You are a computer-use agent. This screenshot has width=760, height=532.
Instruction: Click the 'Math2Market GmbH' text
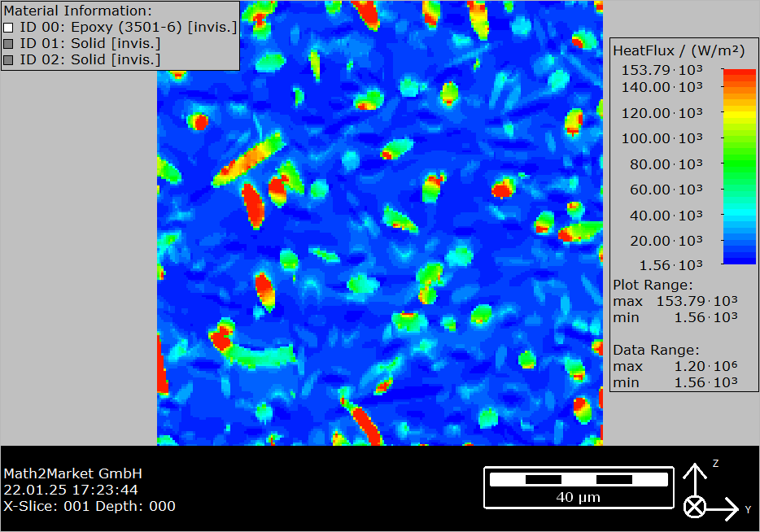[72, 473]
